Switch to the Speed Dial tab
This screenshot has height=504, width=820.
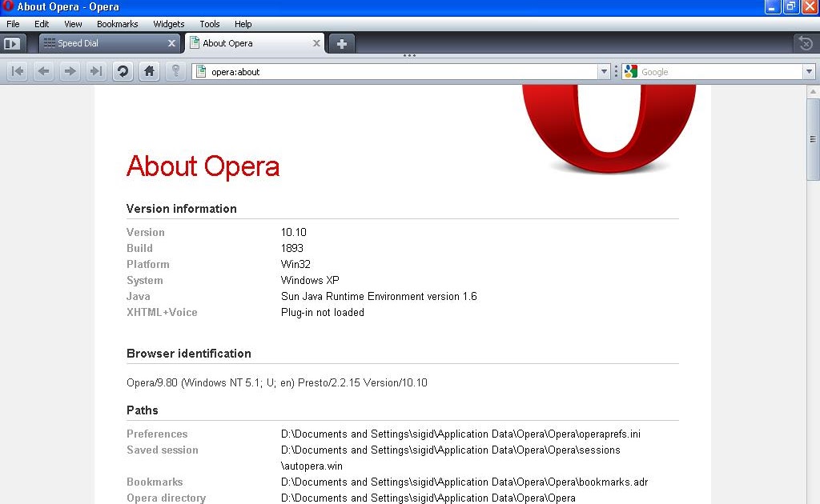click(x=109, y=43)
